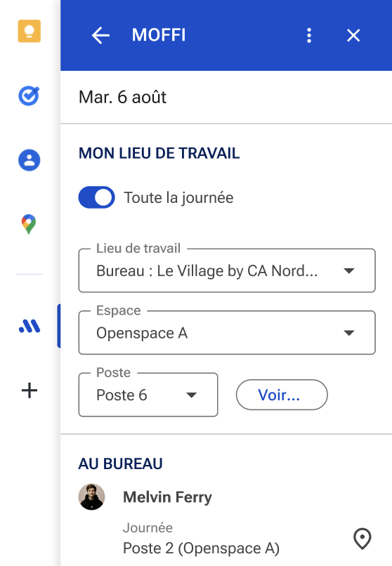
Task: Click the Melvin Ferry name entry
Action: [x=167, y=497]
